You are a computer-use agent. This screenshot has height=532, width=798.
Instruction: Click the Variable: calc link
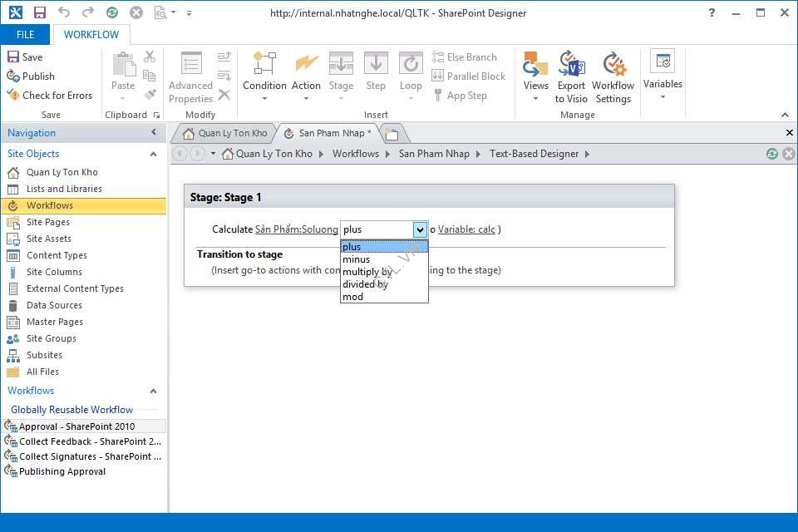pyautogui.click(x=466, y=229)
